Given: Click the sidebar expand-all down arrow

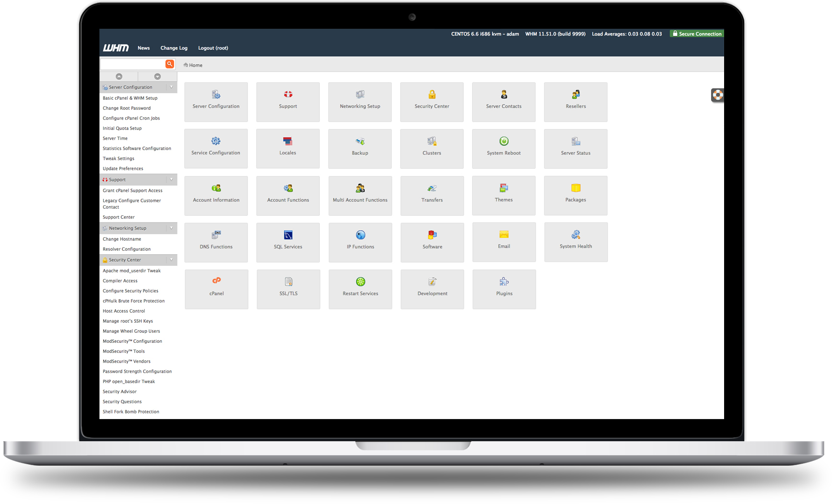Looking at the screenshot, I should (x=157, y=76).
